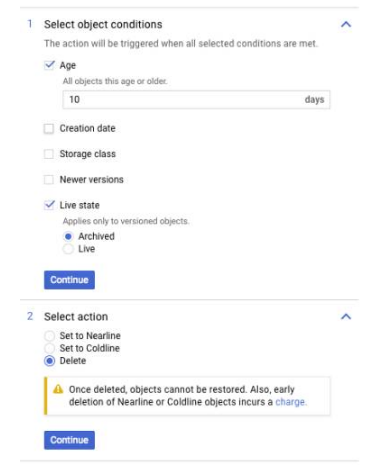Uncheck the Live state checkbox
This screenshot has width=382, height=472.
[x=49, y=205]
